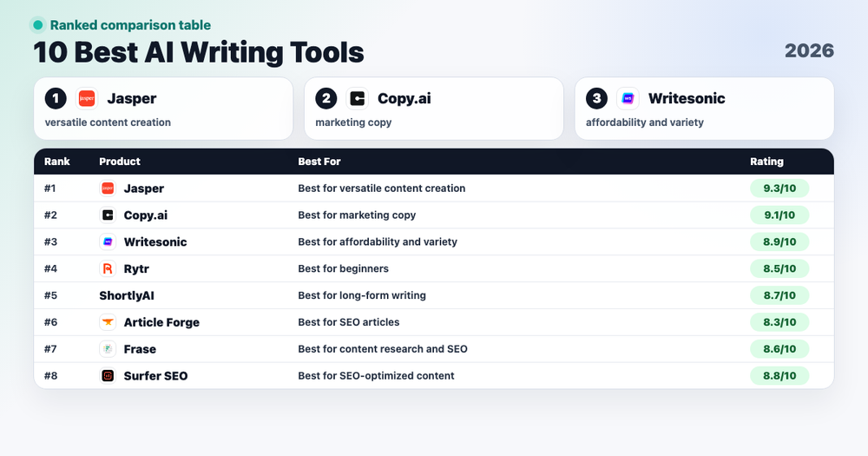Click the Writesonic product name in the table
Viewport: 868px width, 456px height.
(x=155, y=241)
